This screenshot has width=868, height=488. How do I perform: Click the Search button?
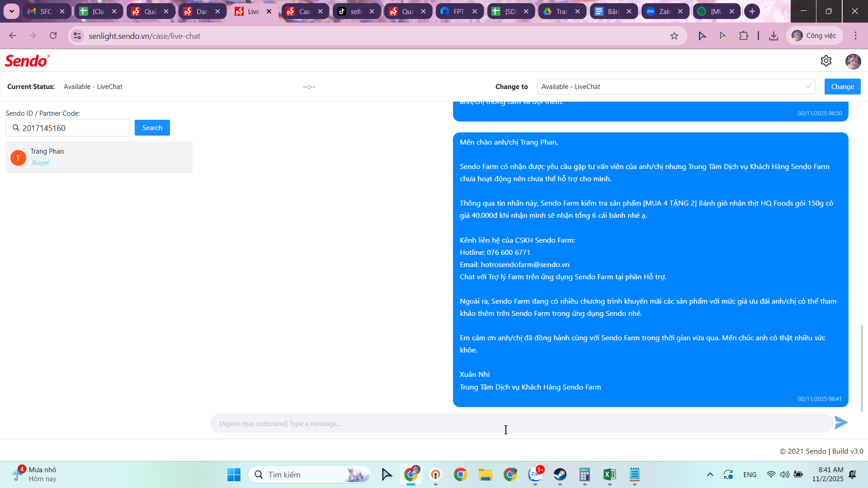click(x=152, y=128)
